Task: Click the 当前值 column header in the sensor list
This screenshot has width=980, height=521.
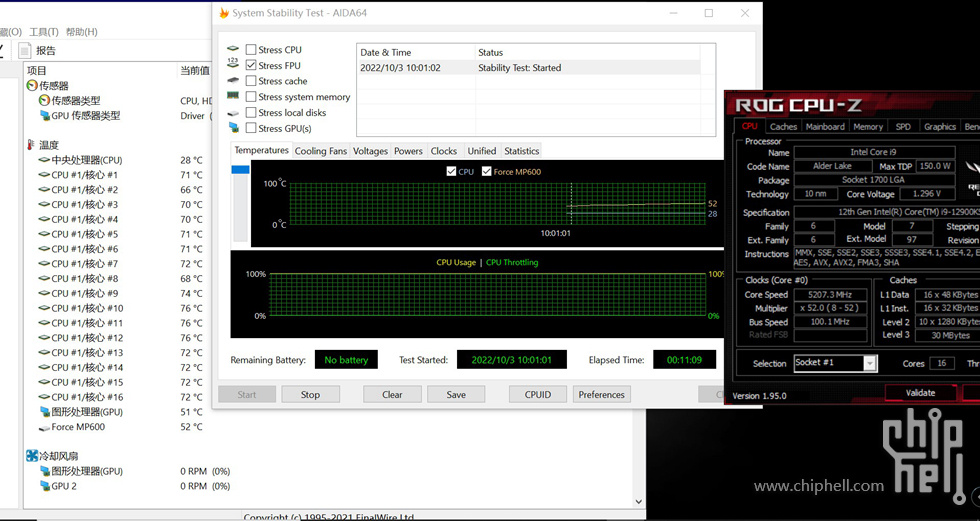Action: (195, 71)
